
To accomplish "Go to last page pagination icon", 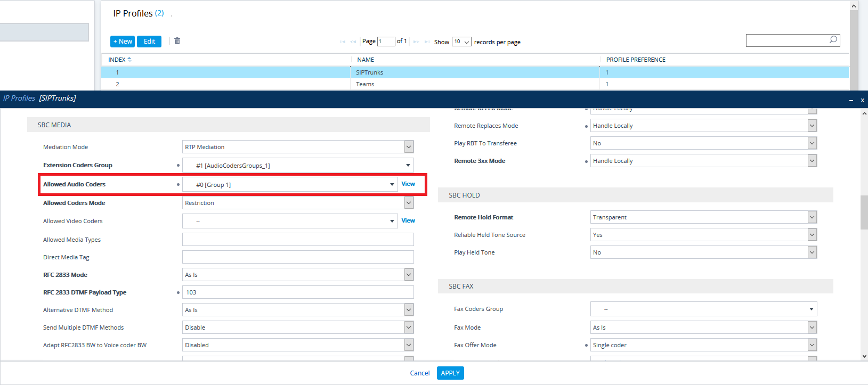I will click(x=427, y=42).
